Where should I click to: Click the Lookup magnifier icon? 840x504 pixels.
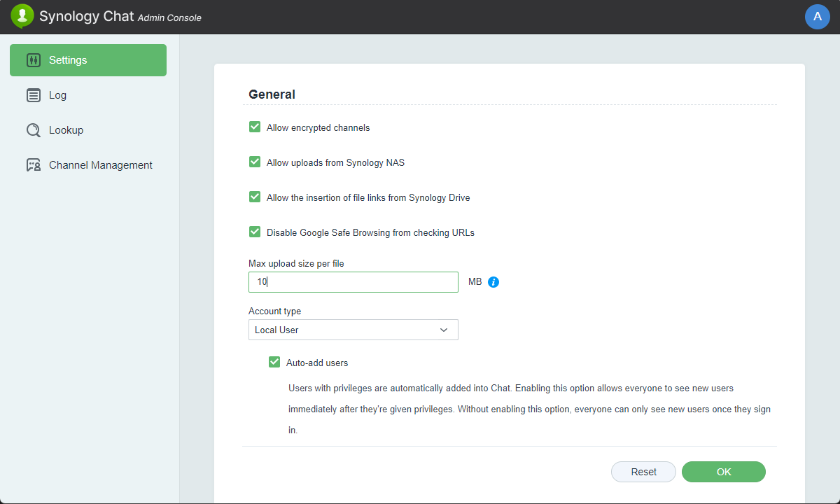33,130
